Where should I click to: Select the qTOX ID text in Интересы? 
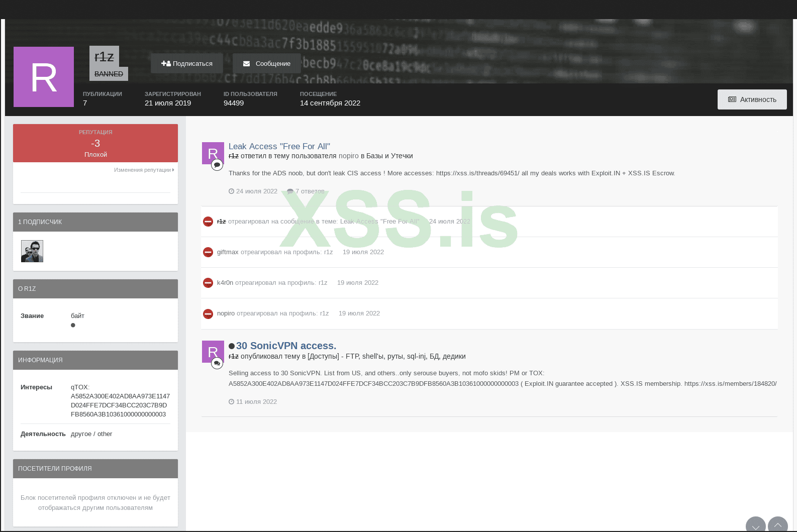tap(120, 401)
